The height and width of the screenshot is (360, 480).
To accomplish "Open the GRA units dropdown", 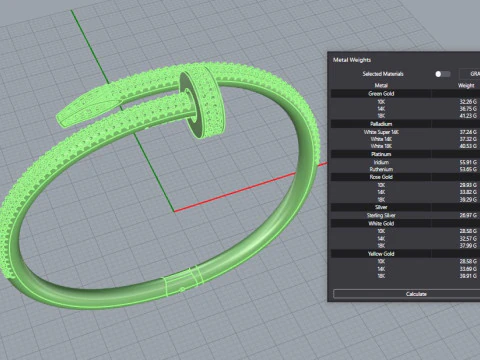I will (x=470, y=74).
